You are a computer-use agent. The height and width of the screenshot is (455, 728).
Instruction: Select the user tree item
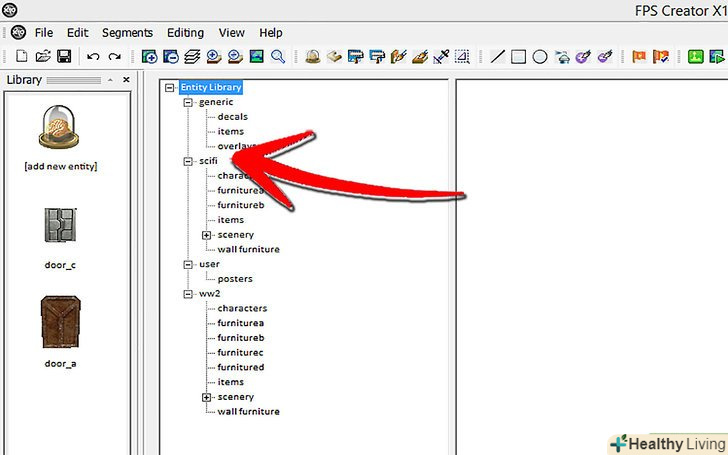coord(209,264)
